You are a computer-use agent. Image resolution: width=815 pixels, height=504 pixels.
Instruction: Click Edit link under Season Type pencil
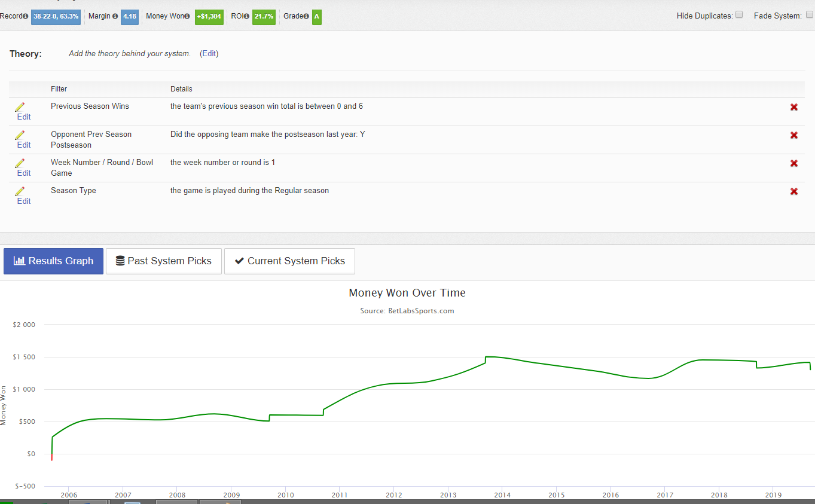pyautogui.click(x=24, y=201)
